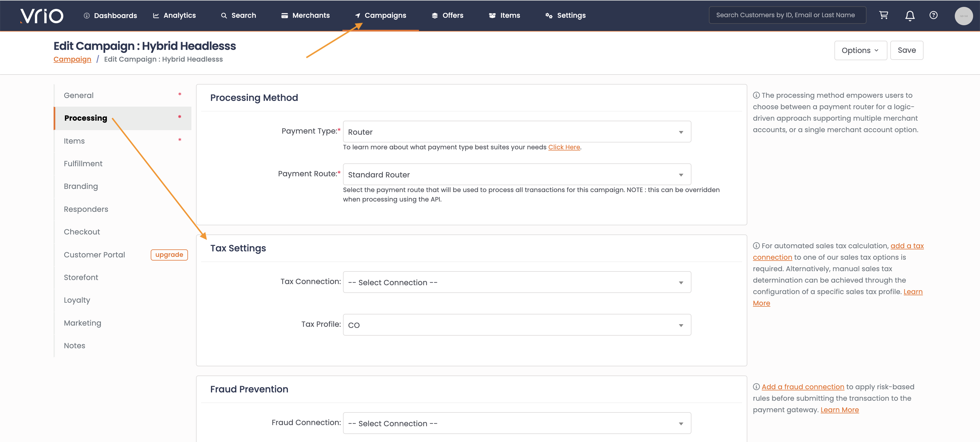The width and height of the screenshot is (980, 442).
Task: Click the 'Fraud Prevention' heading
Action: (249, 390)
